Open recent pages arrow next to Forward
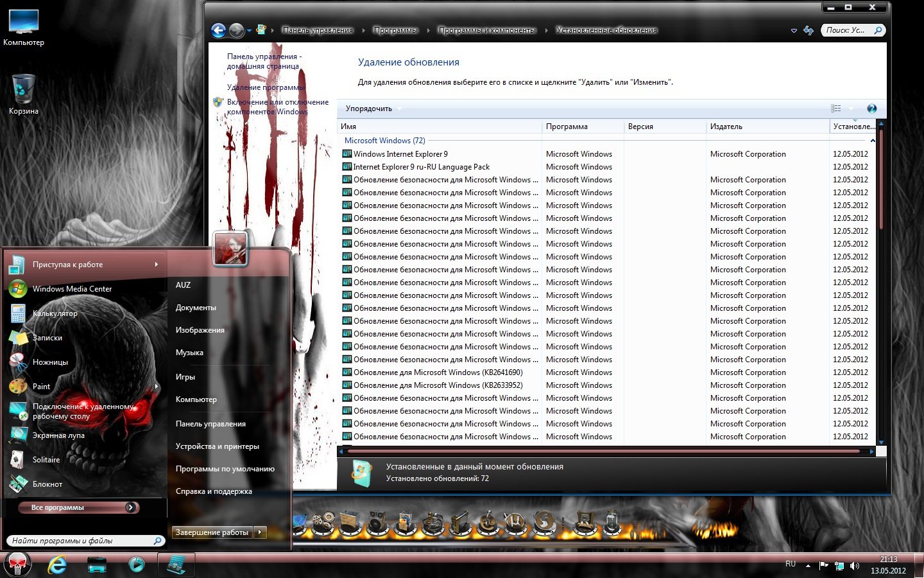 point(249,30)
